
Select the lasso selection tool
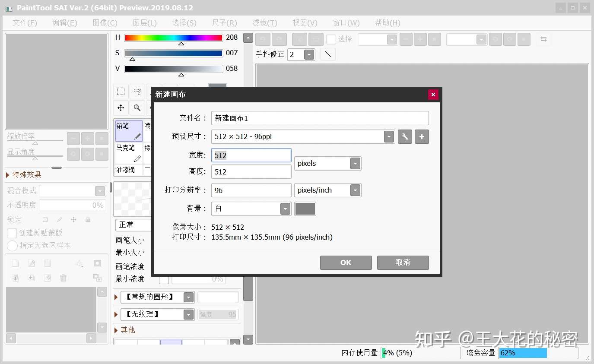(137, 91)
